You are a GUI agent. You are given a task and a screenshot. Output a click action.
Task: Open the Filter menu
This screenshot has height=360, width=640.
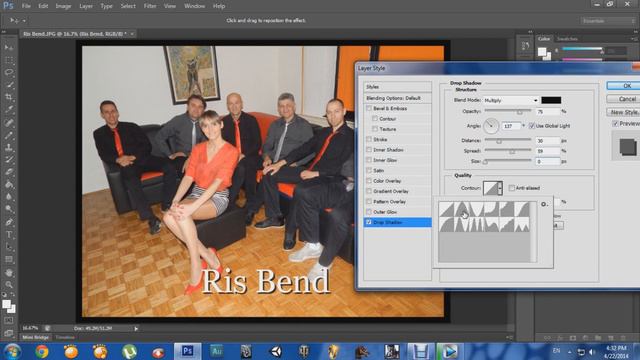tap(150, 6)
